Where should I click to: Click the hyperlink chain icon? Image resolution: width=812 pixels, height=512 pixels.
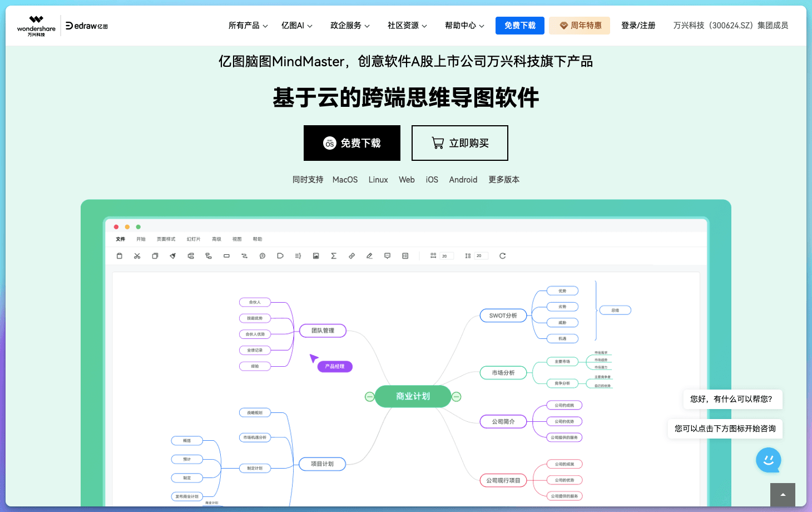coord(351,256)
